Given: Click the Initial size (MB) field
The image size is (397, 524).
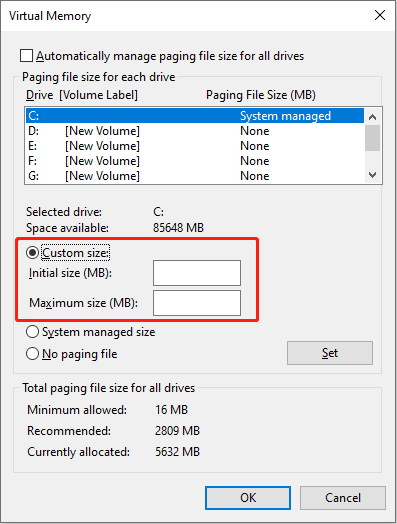Looking at the screenshot, I should [197, 273].
